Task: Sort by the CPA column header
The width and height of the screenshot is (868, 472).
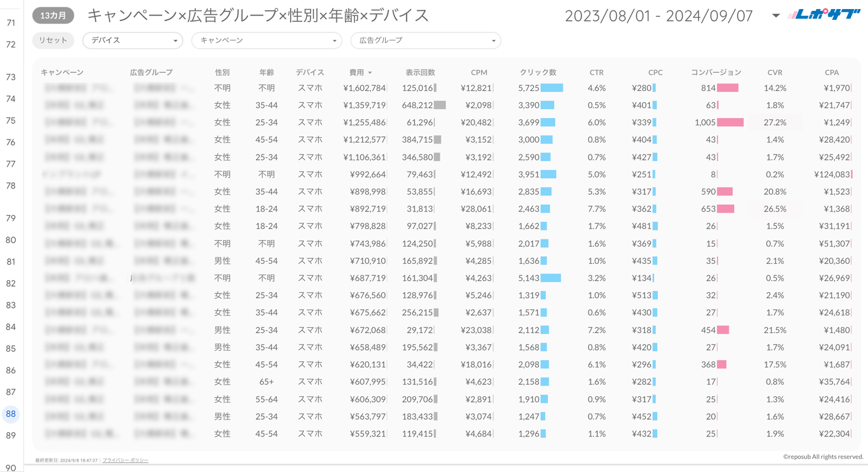Action: click(831, 72)
